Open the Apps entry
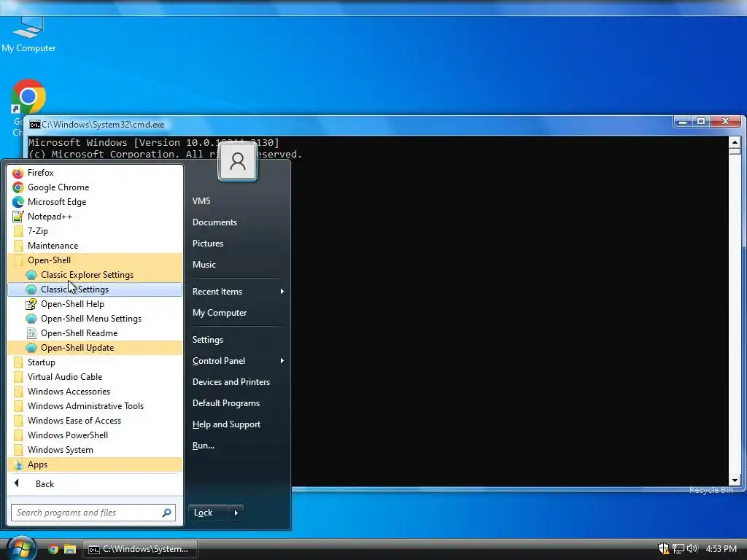747x560 pixels. pyautogui.click(x=95, y=464)
